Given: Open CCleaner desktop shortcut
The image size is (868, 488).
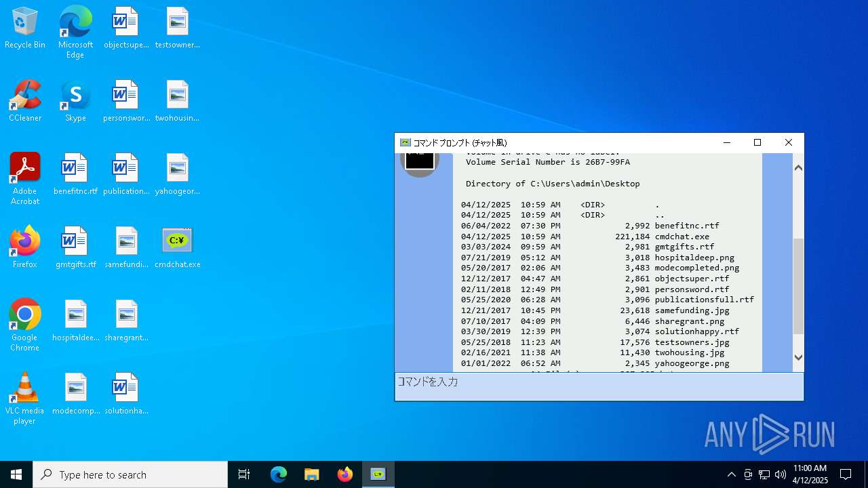Looking at the screenshot, I should [25, 102].
